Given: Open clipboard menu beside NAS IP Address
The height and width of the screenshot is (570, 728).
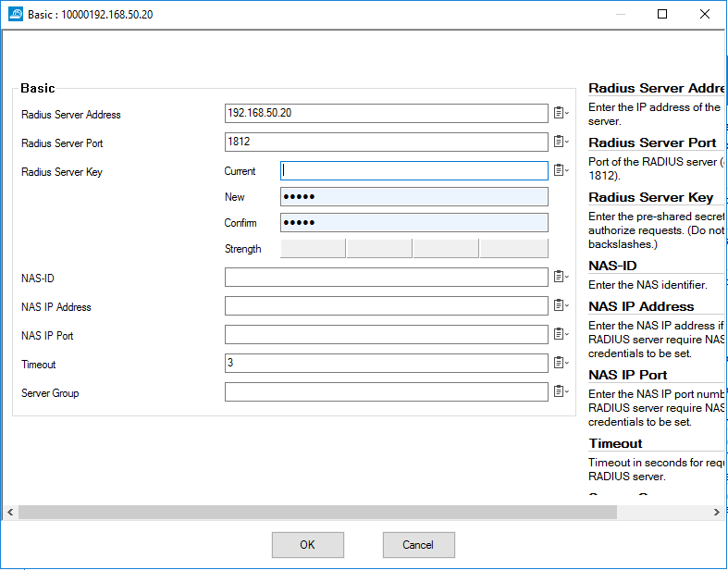Looking at the screenshot, I should [561, 305].
